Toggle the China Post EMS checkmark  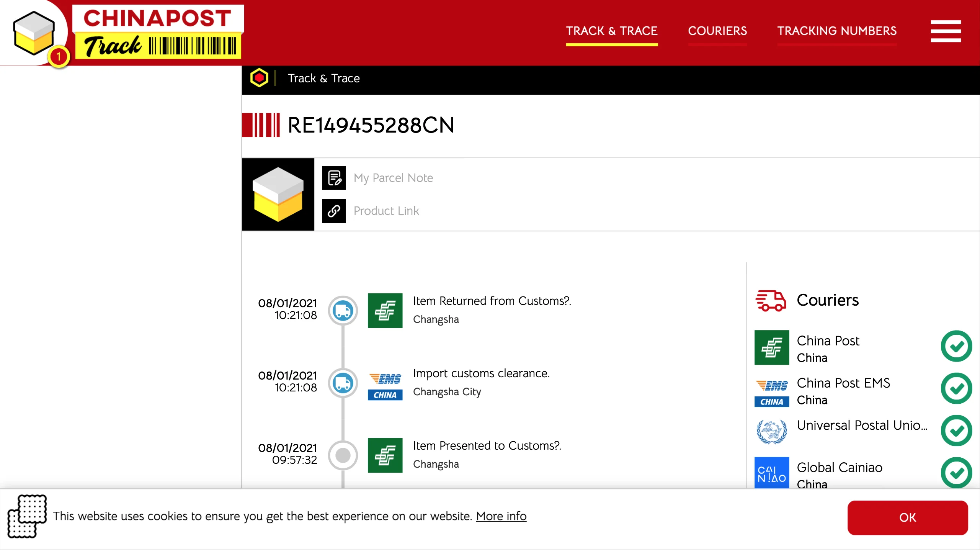click(956, 388)
